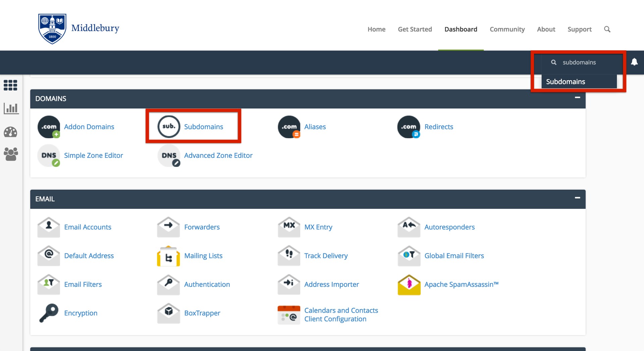Click the Apache SpamAssassin envelope icon
Viewport: 644px width, 351px height.
[x=409, y=285]
